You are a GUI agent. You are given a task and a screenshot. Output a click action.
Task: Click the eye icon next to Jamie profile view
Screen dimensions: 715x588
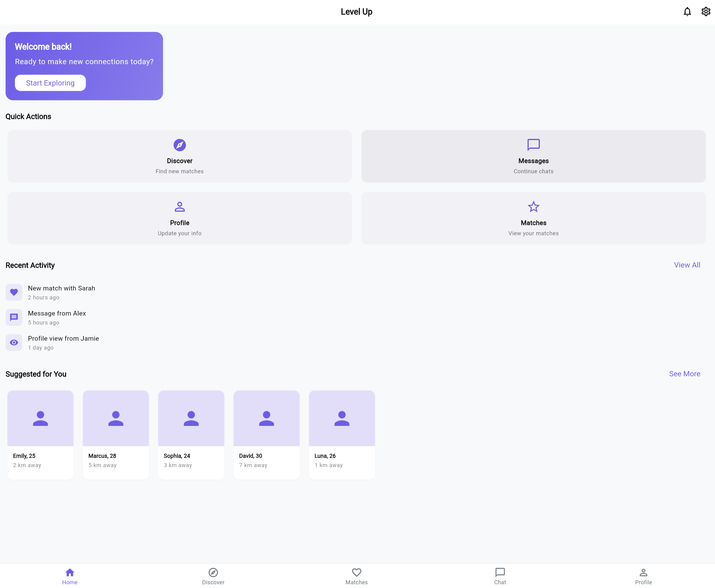pos(14,343)
